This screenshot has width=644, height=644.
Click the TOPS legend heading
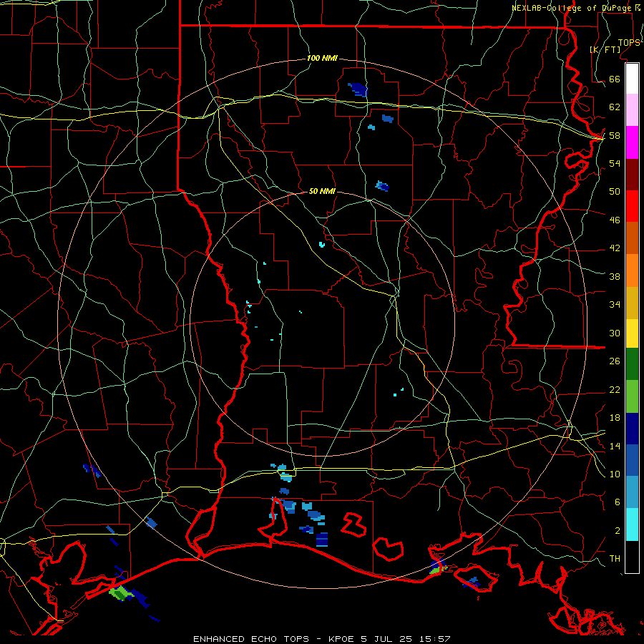coord(629,42)
